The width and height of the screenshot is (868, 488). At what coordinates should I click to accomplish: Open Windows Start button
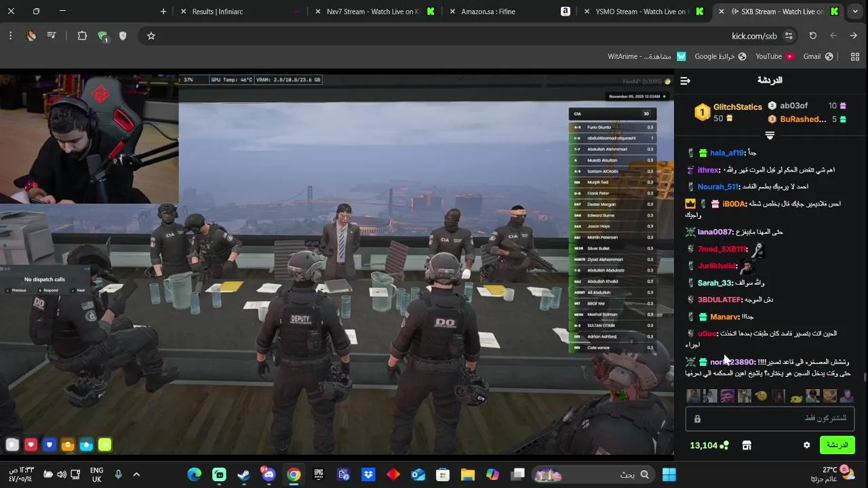[x=669, y=474]
